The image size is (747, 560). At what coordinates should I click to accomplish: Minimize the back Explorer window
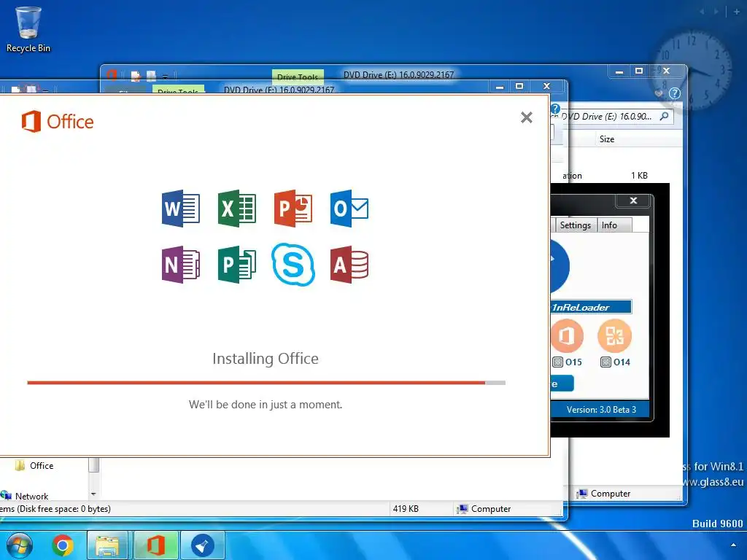[619, 71]
